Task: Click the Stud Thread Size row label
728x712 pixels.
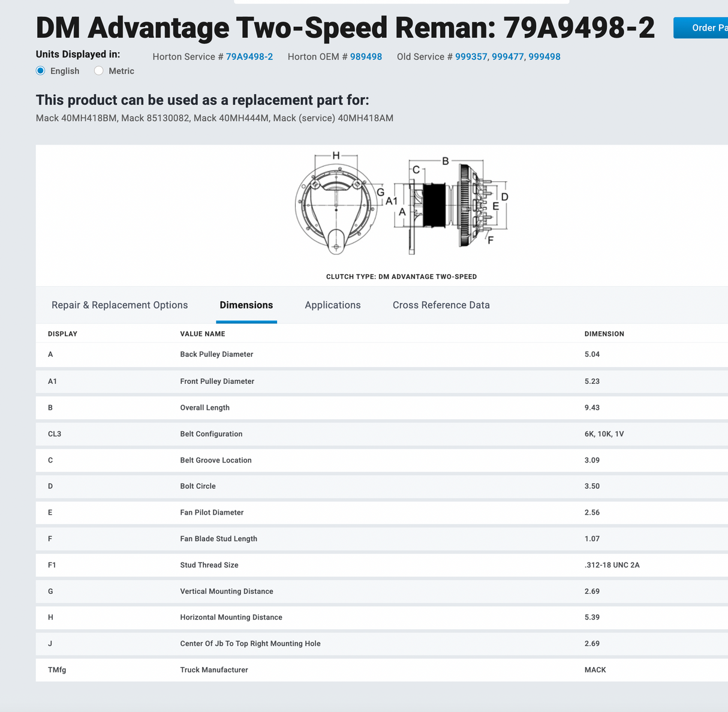Action: click(209, 565)
